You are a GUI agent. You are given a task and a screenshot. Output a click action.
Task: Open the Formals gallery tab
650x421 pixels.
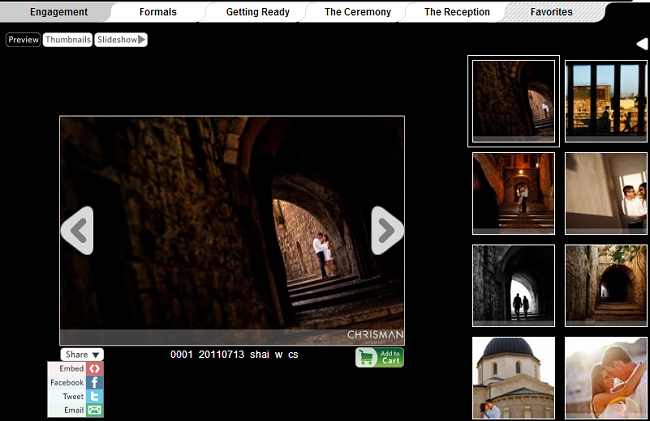158,12
